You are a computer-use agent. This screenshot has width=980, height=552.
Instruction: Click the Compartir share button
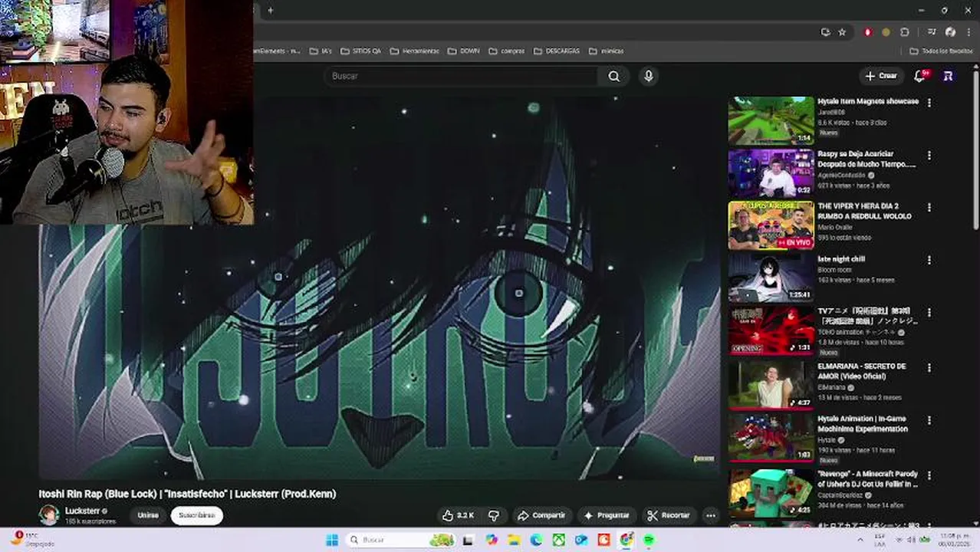pyautogui.click(x=541, y=515)
